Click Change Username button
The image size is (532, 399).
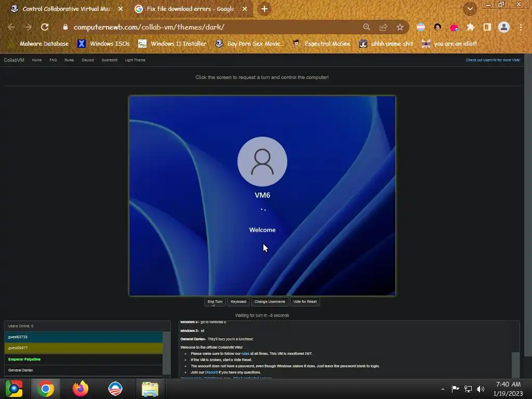tap(270, 302)
